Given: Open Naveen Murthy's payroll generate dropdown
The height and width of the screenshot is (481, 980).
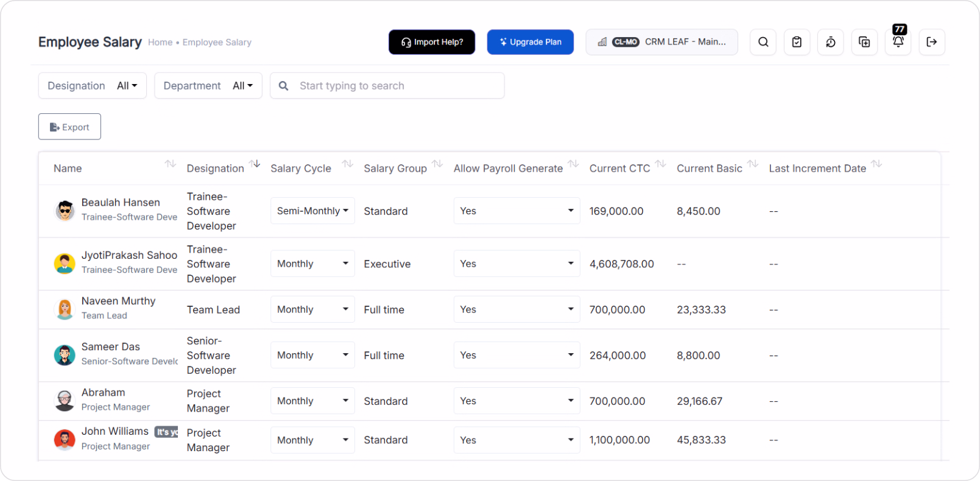Looking at the screenshot, I should coord(516,309).
